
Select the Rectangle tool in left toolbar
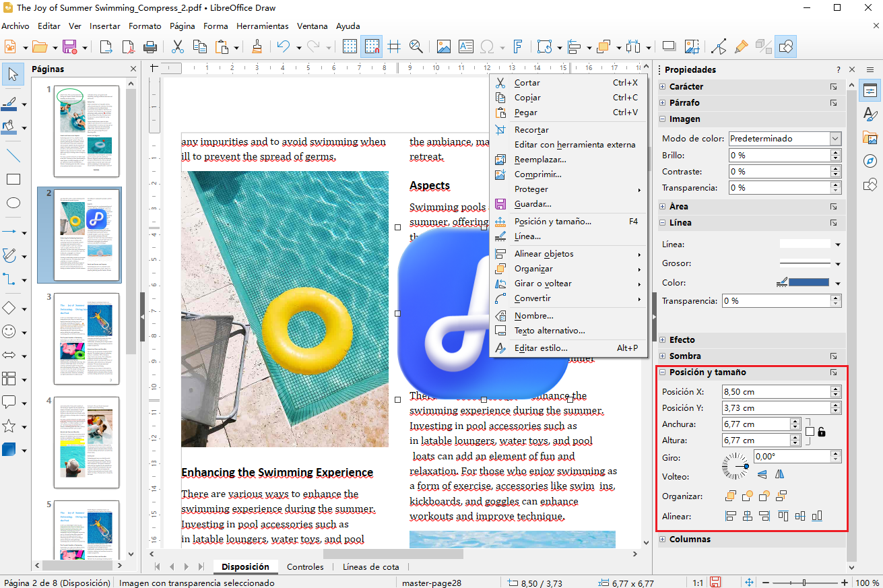tap(13, 179)
